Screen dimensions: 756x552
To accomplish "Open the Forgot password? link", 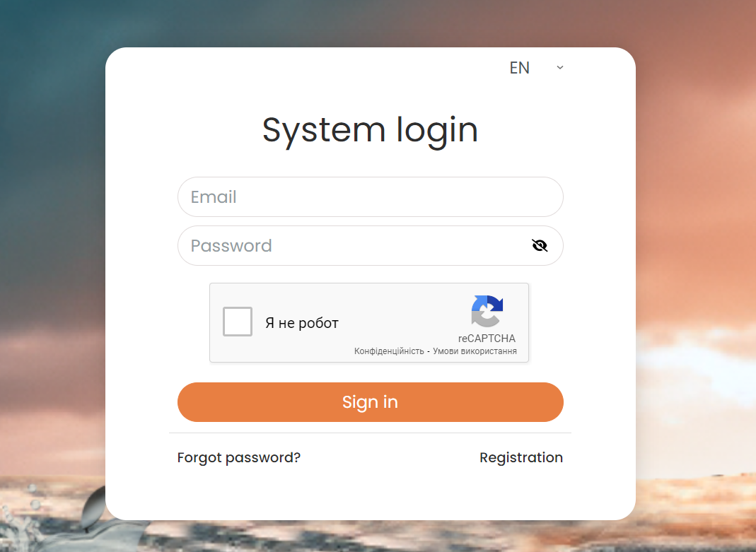I will [238, 457].
